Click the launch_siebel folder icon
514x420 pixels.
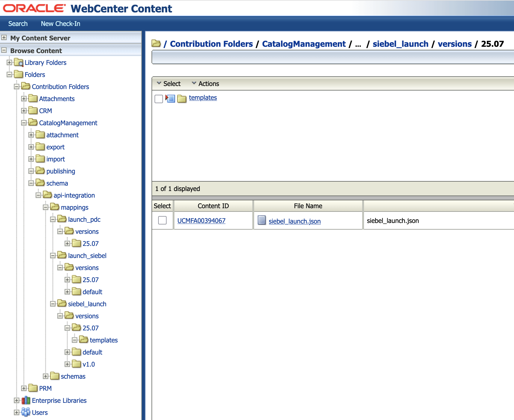tap(62, 256)
